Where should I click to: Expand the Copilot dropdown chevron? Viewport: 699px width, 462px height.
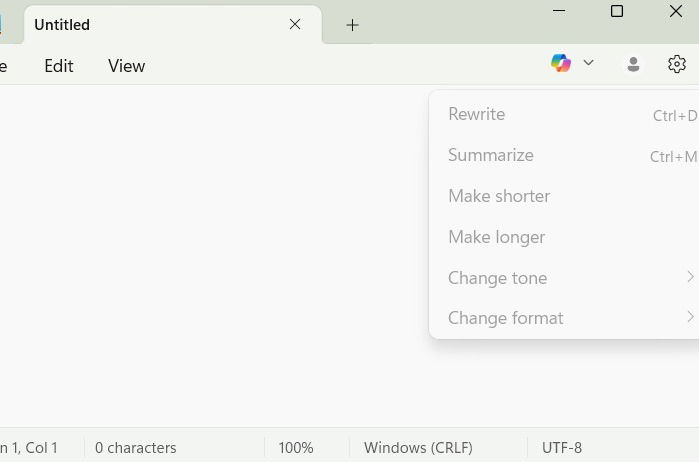589,63
